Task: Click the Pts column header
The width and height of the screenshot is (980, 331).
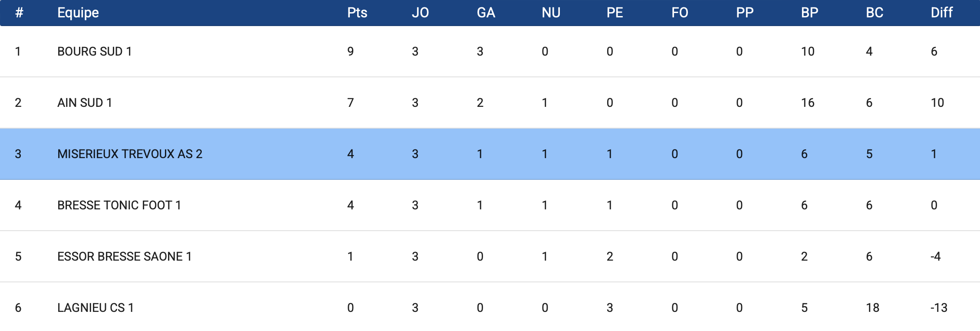Action: [357, 13]
